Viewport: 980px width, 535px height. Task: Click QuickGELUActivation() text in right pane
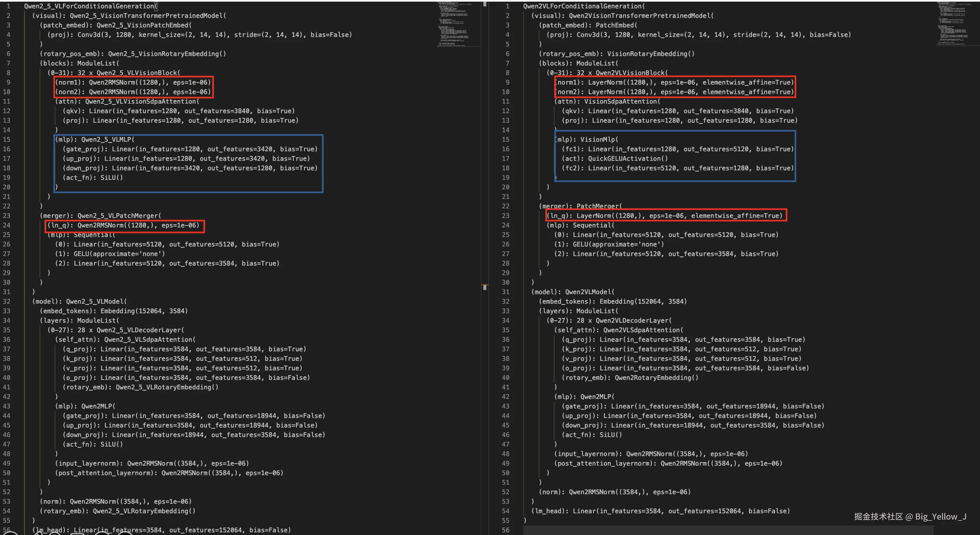(x=628, y=158)
